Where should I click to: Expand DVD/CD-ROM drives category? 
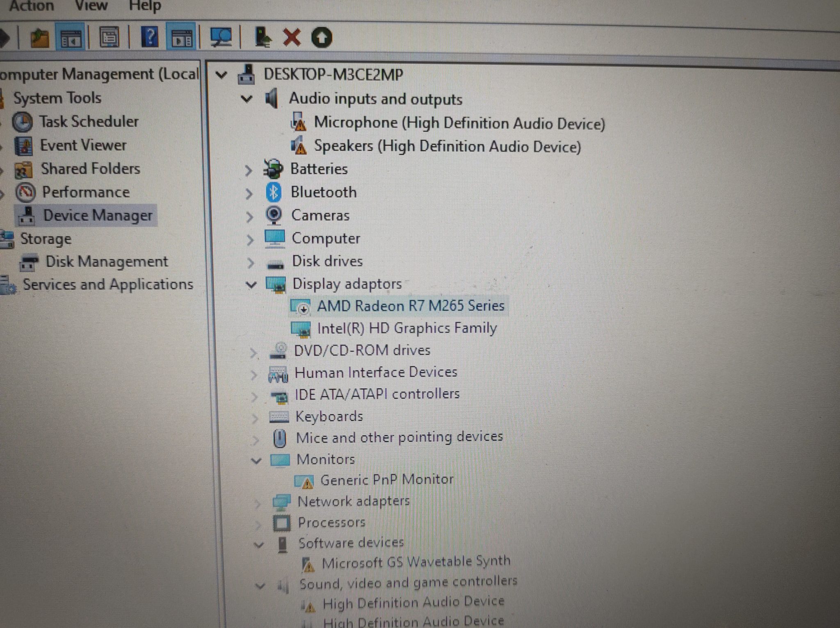pyautogui.click(x=254, y=352)
